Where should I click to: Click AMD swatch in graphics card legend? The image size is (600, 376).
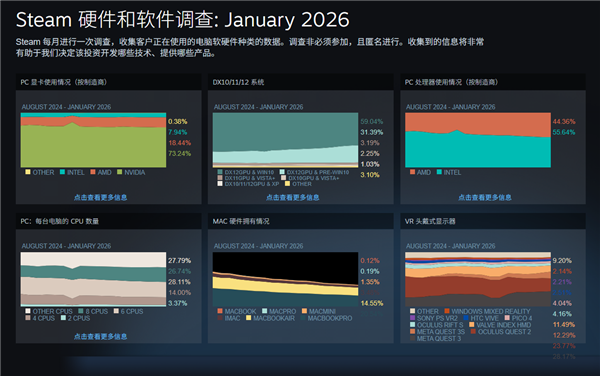pyautogui.click(x=93, y=172)
